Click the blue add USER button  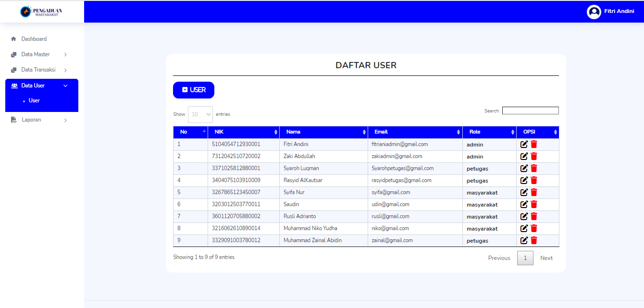(194, 90)
